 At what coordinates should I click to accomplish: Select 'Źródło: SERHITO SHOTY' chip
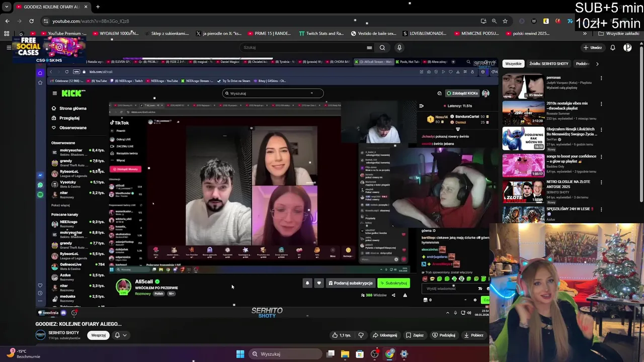548,64
